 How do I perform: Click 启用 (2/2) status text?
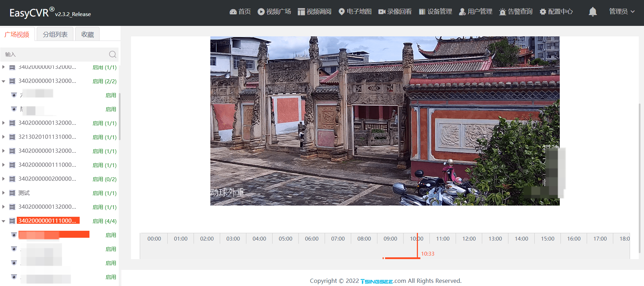[104, 81]
